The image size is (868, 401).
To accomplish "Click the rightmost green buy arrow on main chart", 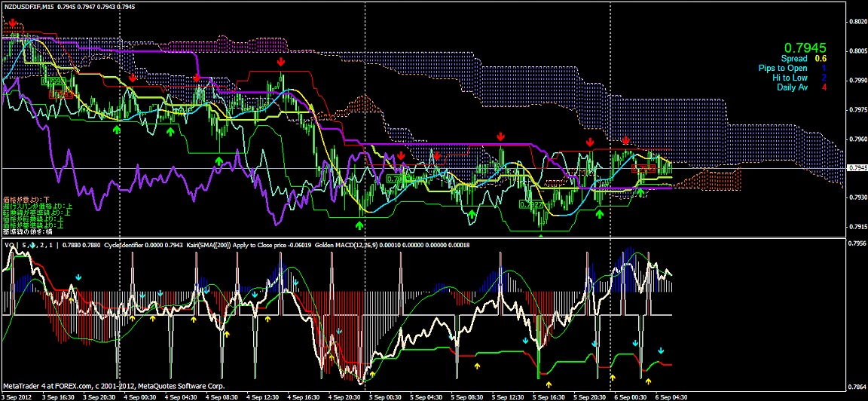I will click(640, 193).
